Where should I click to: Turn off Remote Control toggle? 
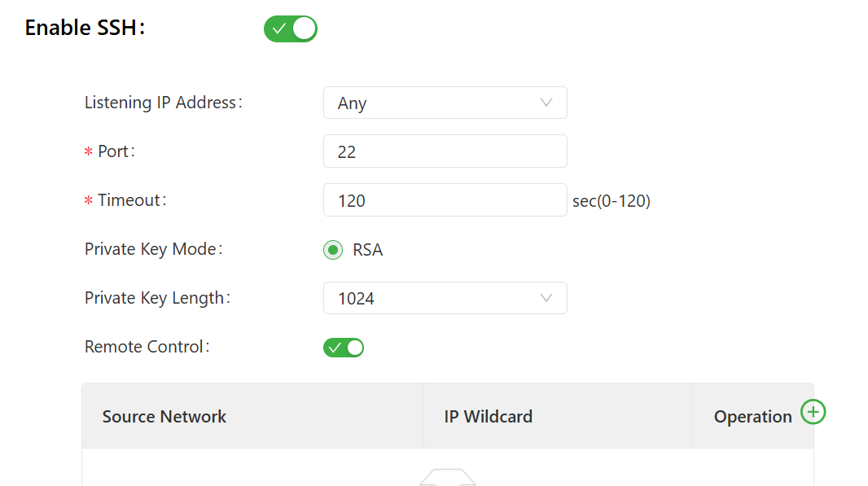tap(344, 348)
